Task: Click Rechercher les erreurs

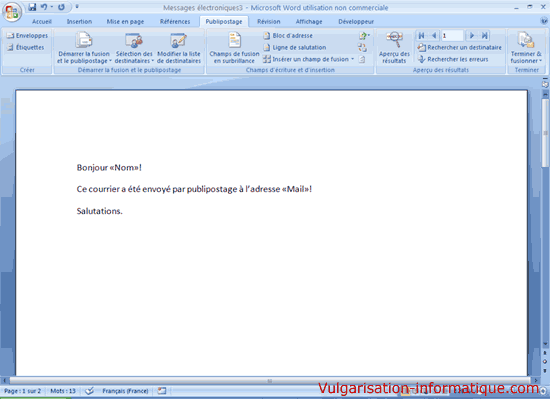Action: [x=453, y=59]
